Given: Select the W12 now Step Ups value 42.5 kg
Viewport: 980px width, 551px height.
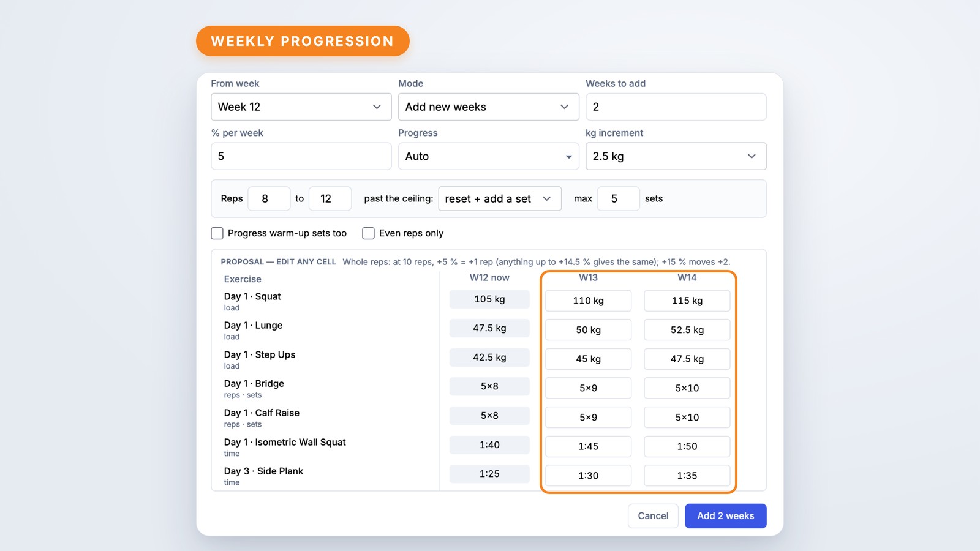Looking at the screenshot, I should (489, 358).
